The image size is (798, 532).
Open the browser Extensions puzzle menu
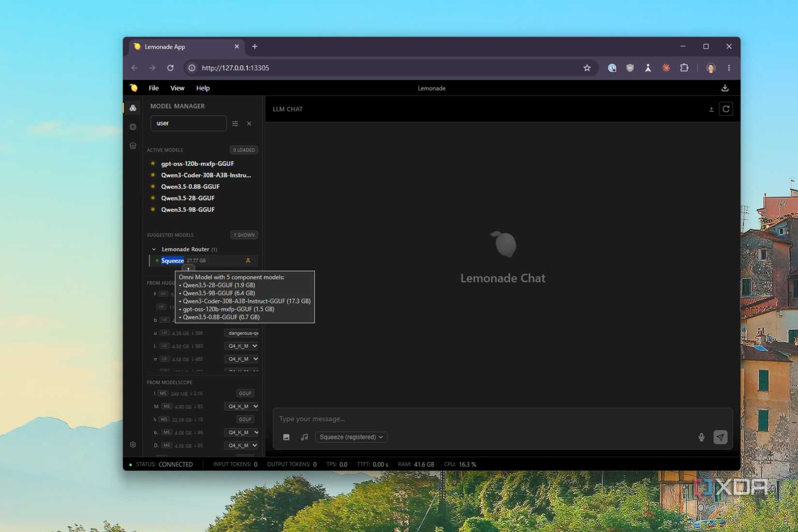coord(684,68)
